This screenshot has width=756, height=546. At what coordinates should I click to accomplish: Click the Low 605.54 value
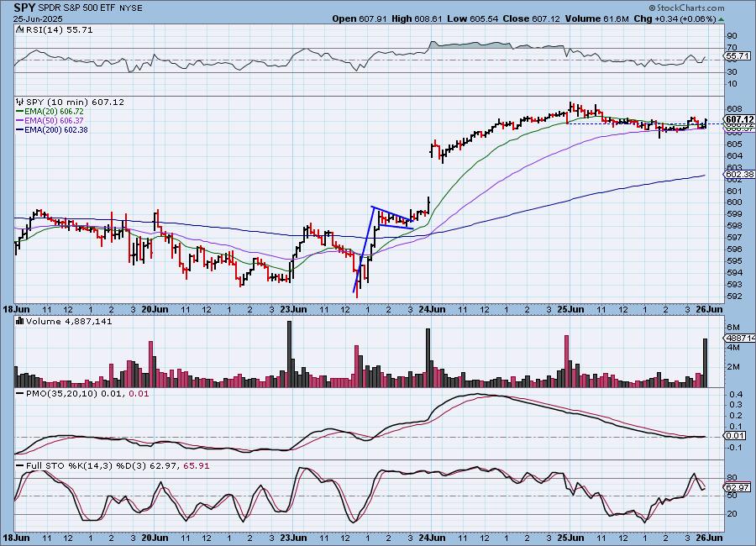472,18
